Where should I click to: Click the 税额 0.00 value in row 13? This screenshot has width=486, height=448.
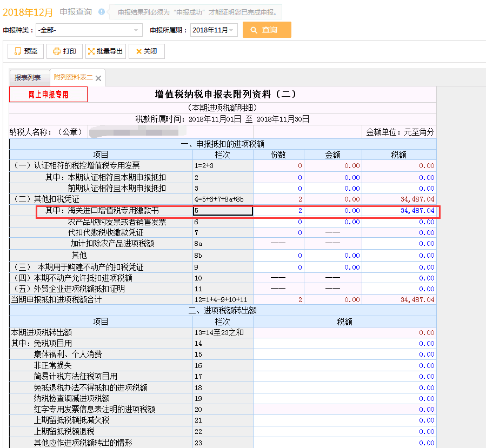pyautogui.click(x=427, y=332)
